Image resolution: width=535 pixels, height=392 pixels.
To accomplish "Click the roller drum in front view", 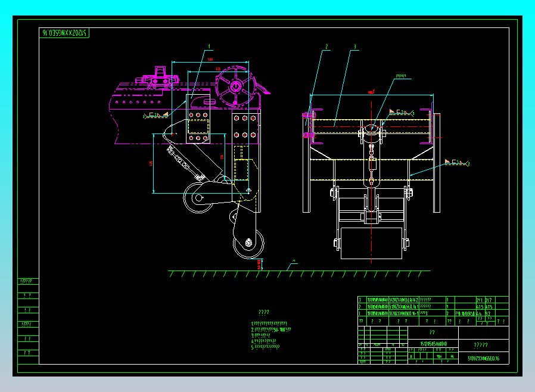I will click(x=371, y=243).
